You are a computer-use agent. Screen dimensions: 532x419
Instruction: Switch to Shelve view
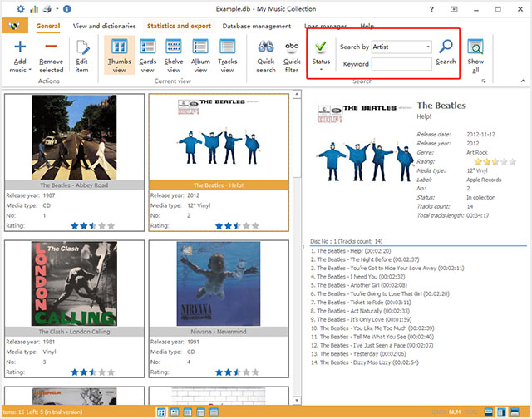click(x=174, y=56)
